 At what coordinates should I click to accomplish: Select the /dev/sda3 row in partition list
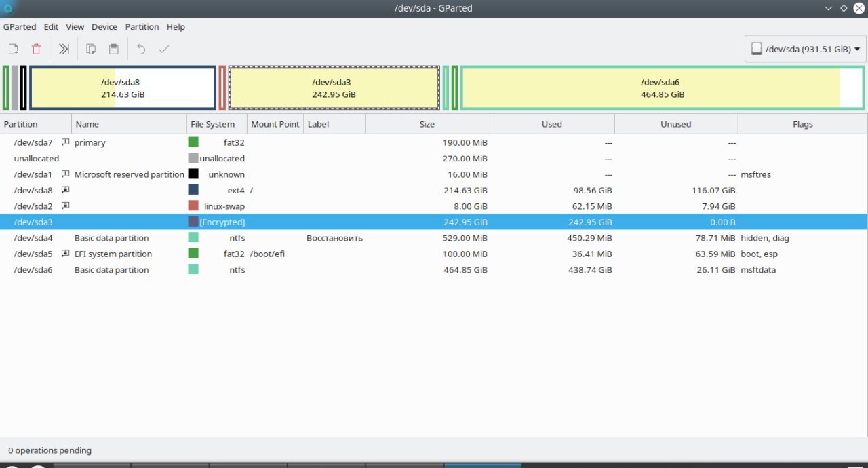[434, 222]
